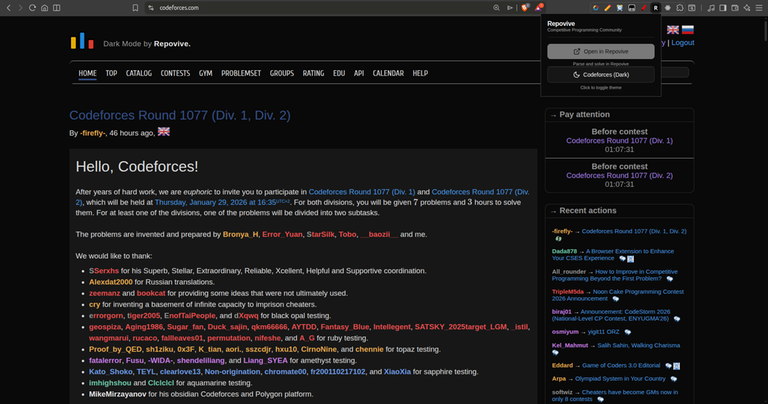Open the Leo AI sparkle icon
Screen dimensions: 768x404
click(x=747, y=8)
